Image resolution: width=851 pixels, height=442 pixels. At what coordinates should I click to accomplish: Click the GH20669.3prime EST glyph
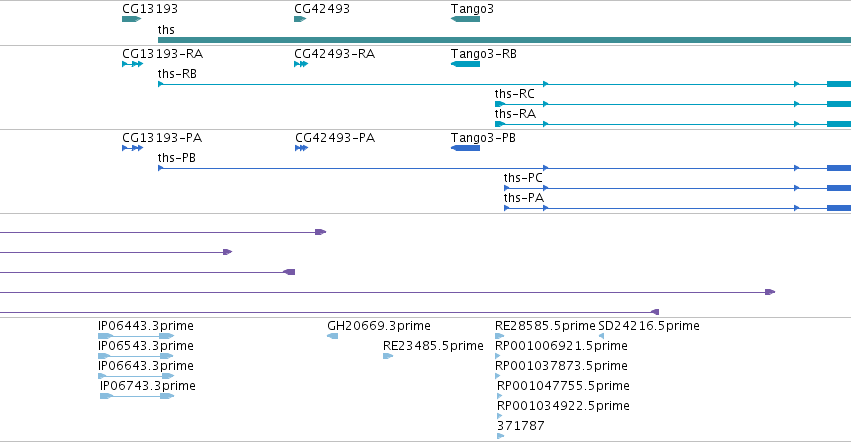tap(333, 336)
